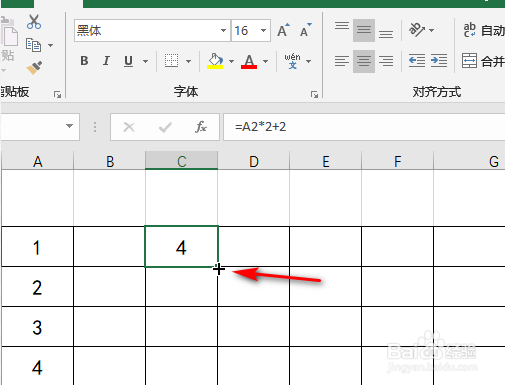
Task: Select the Format Painter brush
Action: [34, 68]
